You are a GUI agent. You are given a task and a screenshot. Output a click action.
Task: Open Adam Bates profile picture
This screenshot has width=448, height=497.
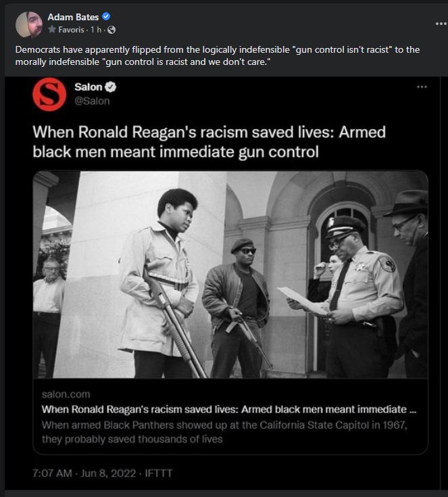point(29,25)
